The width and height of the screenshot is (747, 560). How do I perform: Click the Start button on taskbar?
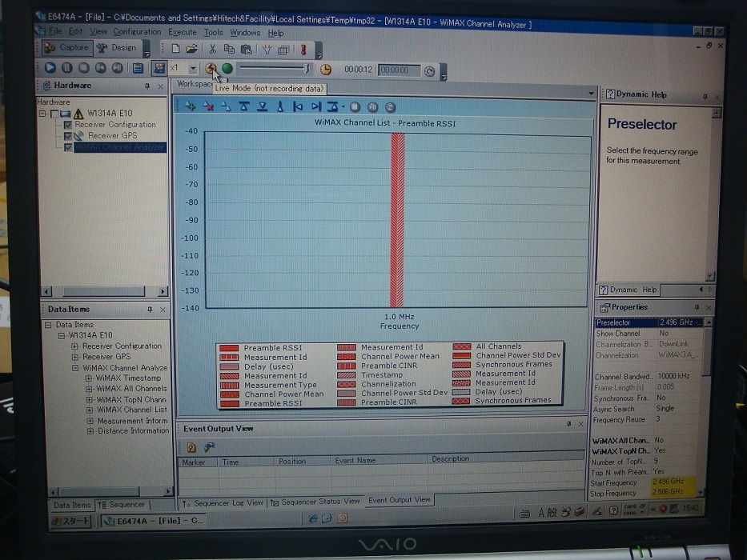click(71, 521)
